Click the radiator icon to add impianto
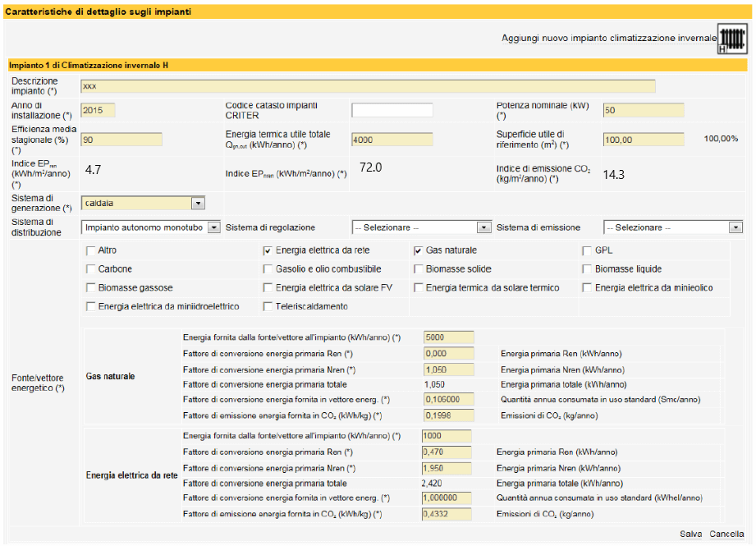756x546 pixels. (732, 38)
